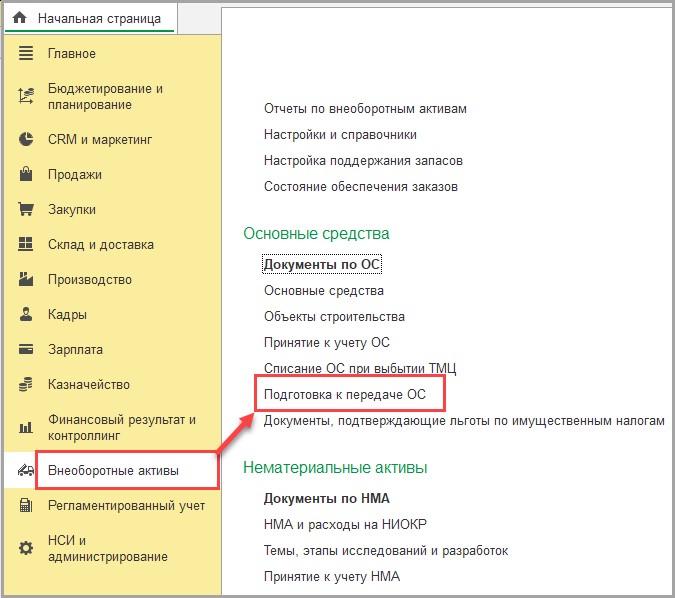This screenshot has width=675, height=598.
Task: Open Темы, этапы исследований и разработок
Action: (x=386, y=551)
